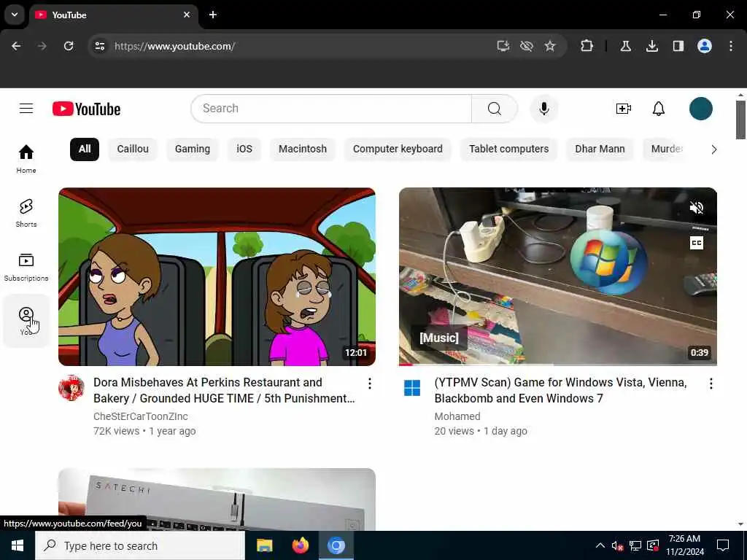Screen dimensions: 747x560
Task: Open the Satechi keyboard video thumbnail
Action: click(217, 499)
